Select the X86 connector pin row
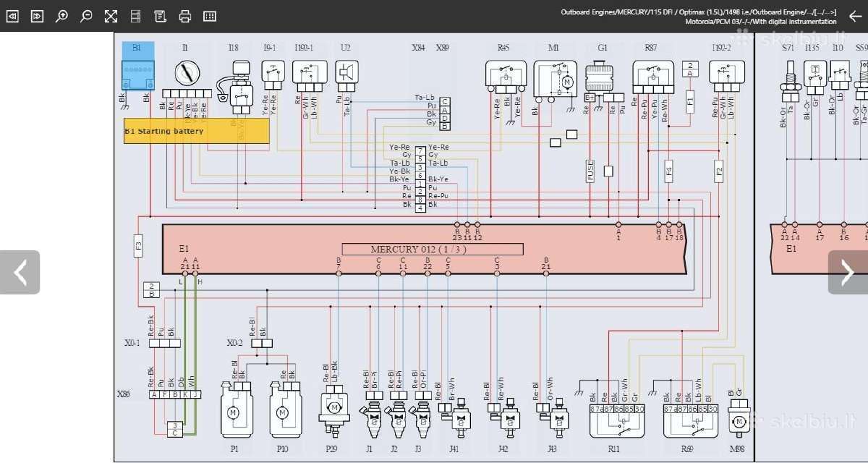 click(175, 395)
